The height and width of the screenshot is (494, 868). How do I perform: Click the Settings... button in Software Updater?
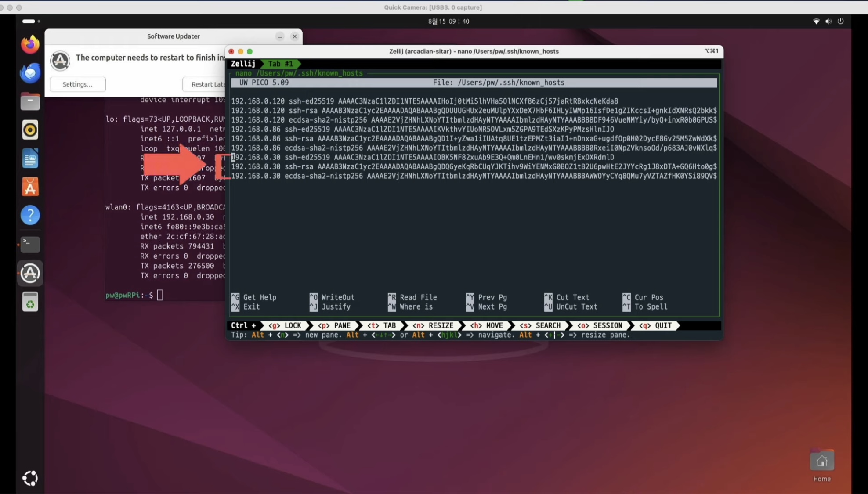click(x=77, y=84)
